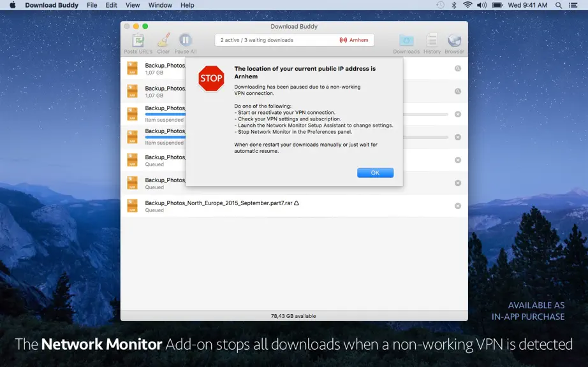Open the Window menu
Viewport: 588px width, 367px height.
[x=160, y=5]
